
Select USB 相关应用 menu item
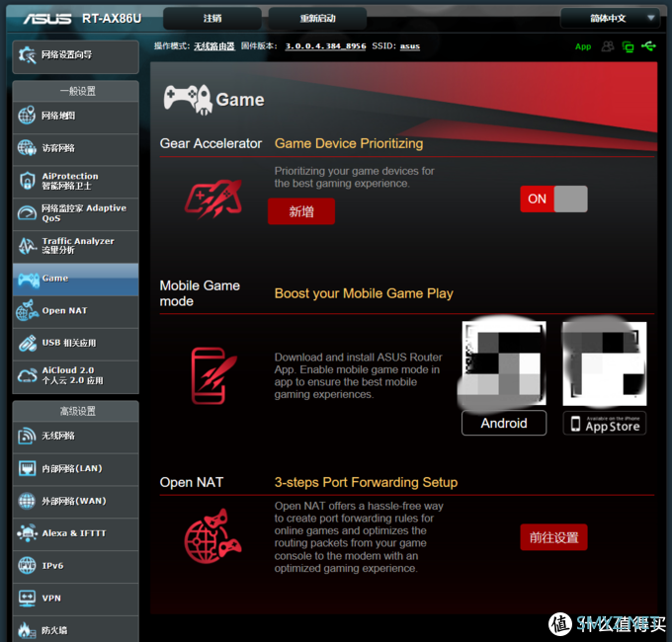[x=76, y=345]
